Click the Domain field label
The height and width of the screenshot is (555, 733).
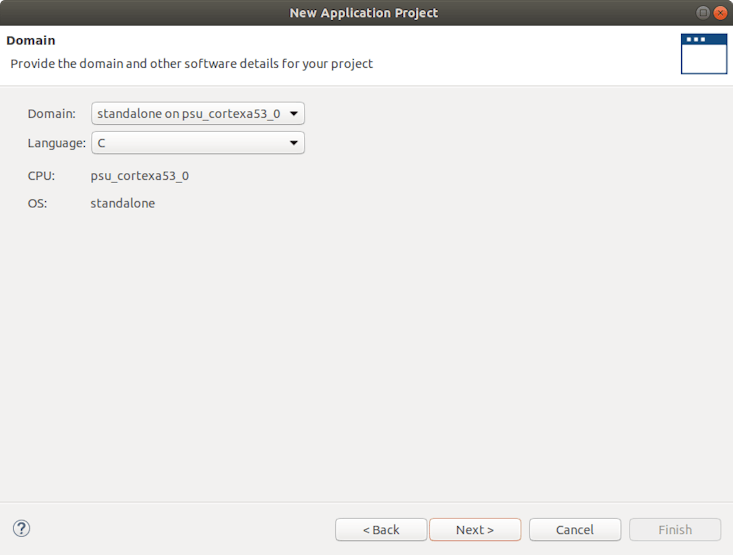click(x=51, y=114)
